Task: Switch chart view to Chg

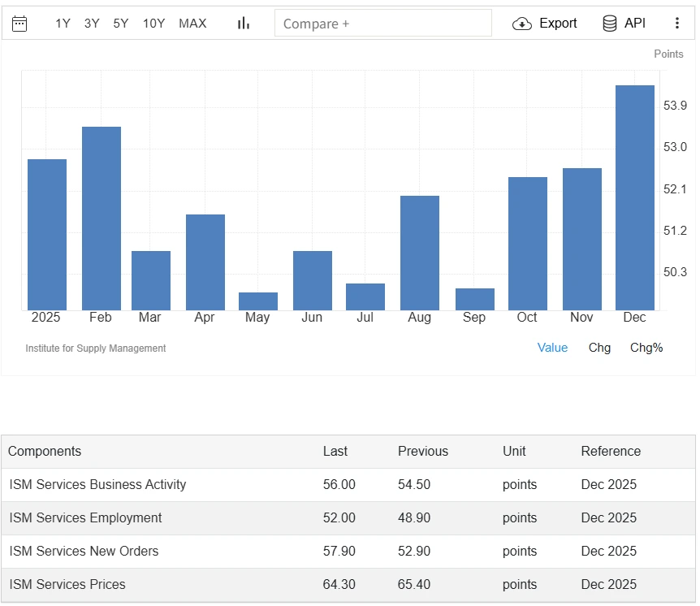Action: click(x=599, y=348)
